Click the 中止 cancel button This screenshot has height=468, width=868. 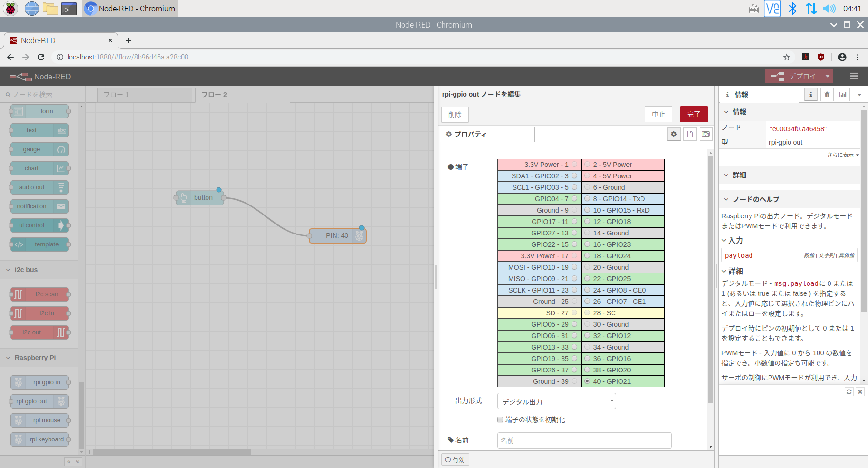coord(659,114)
